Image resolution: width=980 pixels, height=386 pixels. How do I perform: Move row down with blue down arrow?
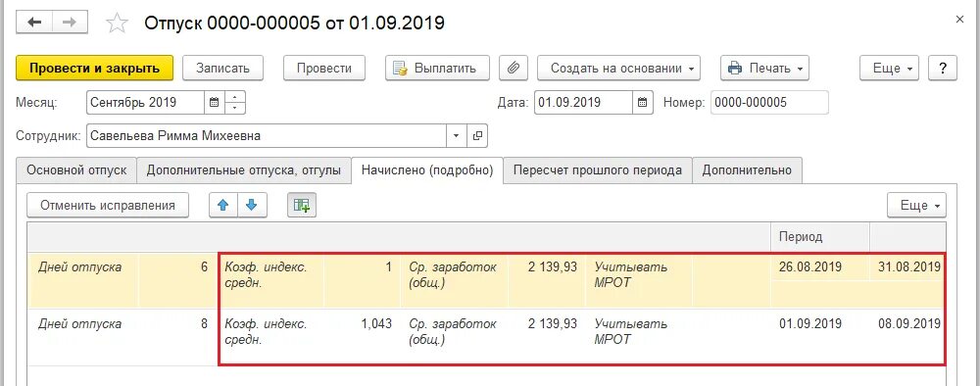[252, 205]
